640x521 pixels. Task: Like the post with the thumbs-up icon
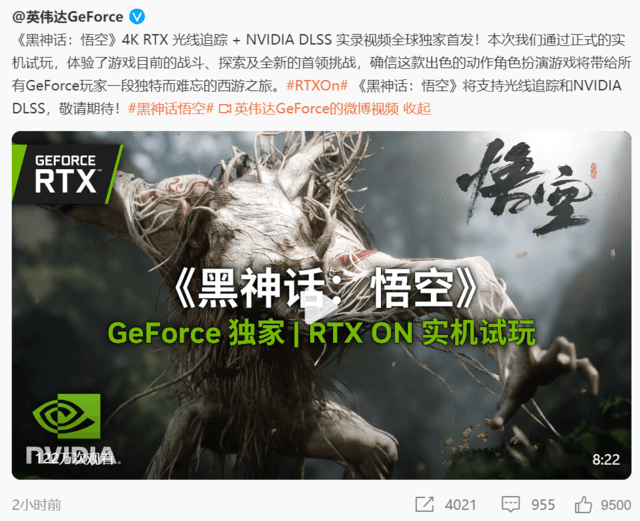pos(583,505)
